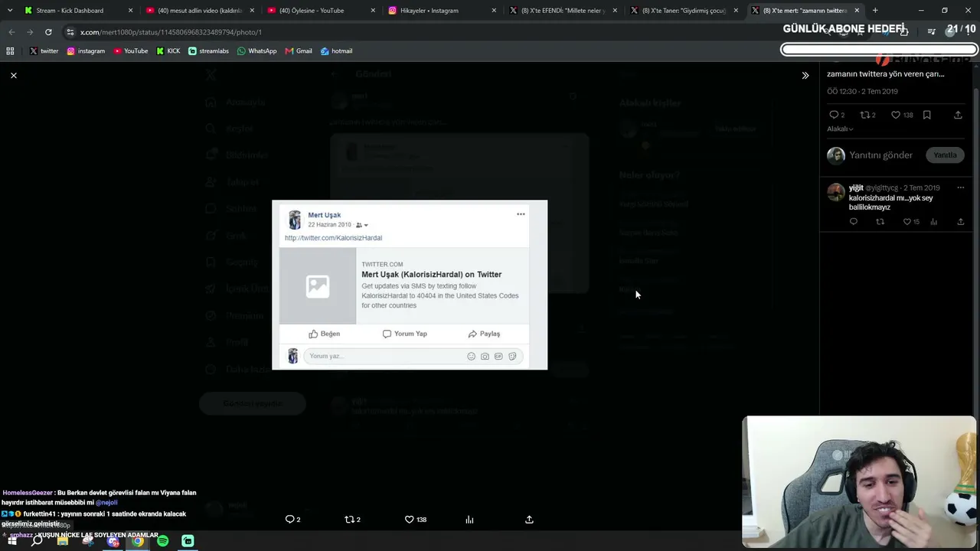This screenshot has height=551, width=980.
Task: Open the more options menu on yiğit's reply
Action: pos(960,187)
